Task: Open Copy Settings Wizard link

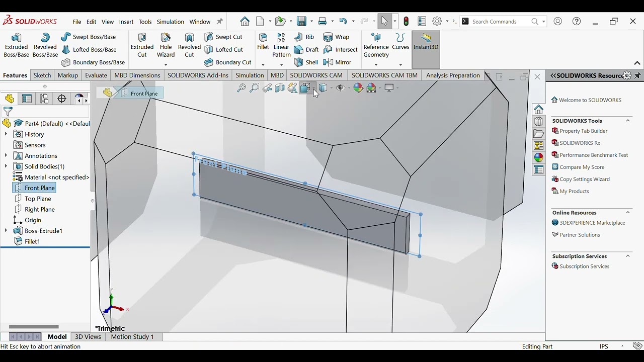Action: pyautogui.click(x=585, y=179)
